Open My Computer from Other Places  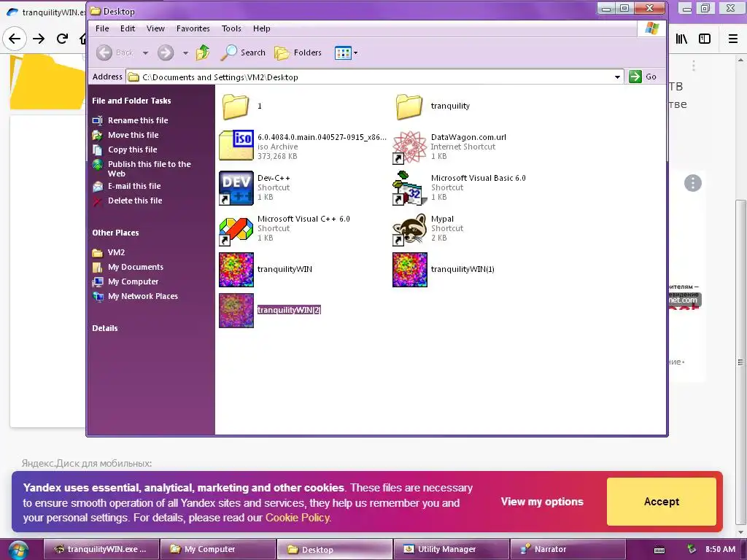[x=133, y=281]
